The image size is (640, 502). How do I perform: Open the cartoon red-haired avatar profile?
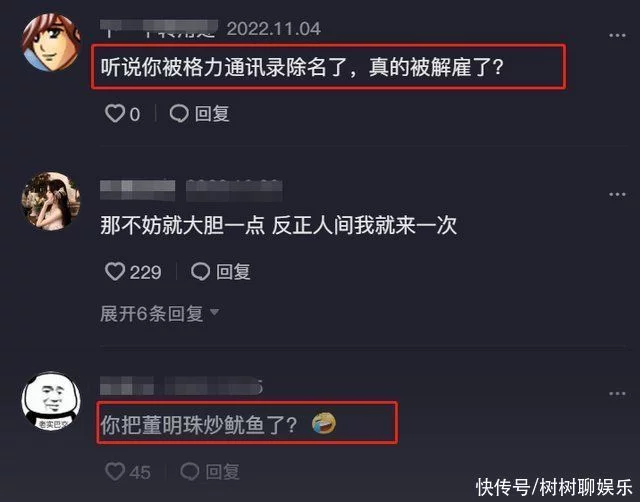51,42
